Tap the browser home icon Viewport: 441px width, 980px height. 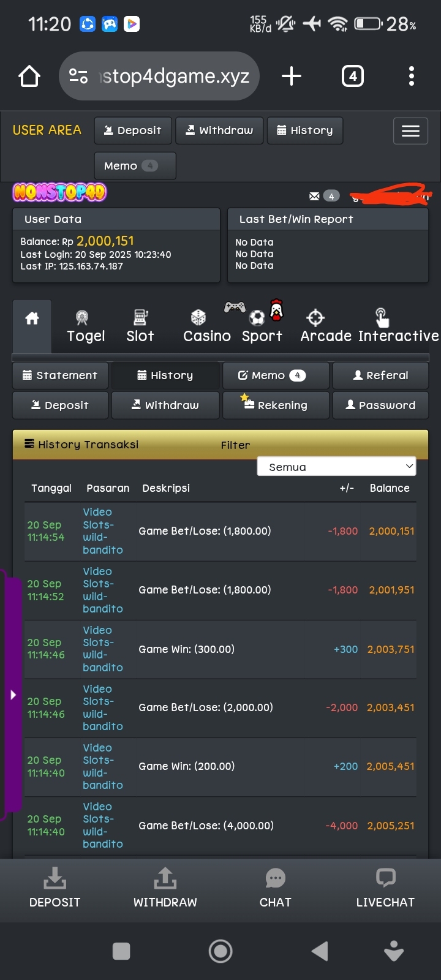coord(29,76)
